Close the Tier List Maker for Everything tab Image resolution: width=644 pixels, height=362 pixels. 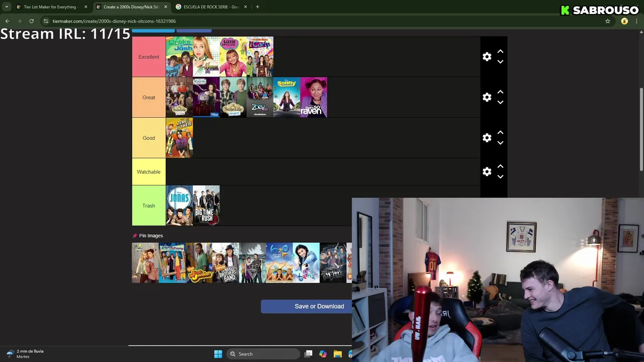pyautogui.click(x=86, y=7)
